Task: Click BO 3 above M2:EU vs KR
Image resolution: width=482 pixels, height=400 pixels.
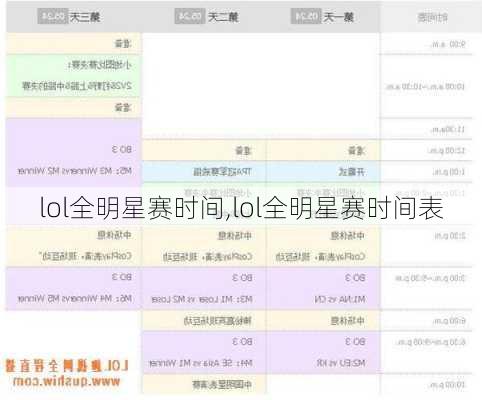Action: pos(355,342)
